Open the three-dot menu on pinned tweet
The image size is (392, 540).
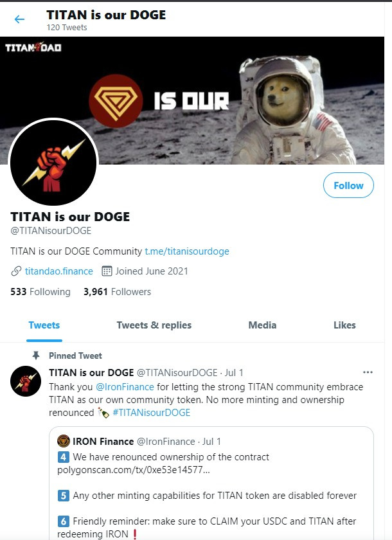(x=368, y=372)
